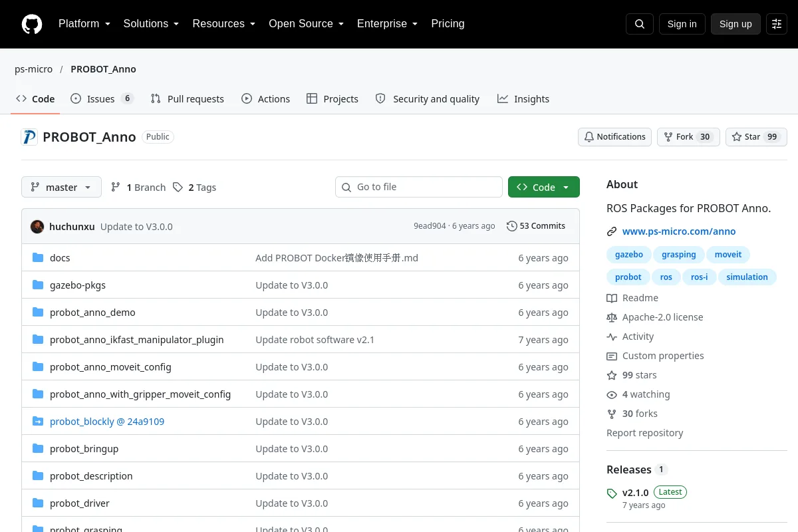Select the simulation topic tag
Image resolution: width=798 pixels, height=532 pixels.
pyautogui.click(x=747, y=277)
